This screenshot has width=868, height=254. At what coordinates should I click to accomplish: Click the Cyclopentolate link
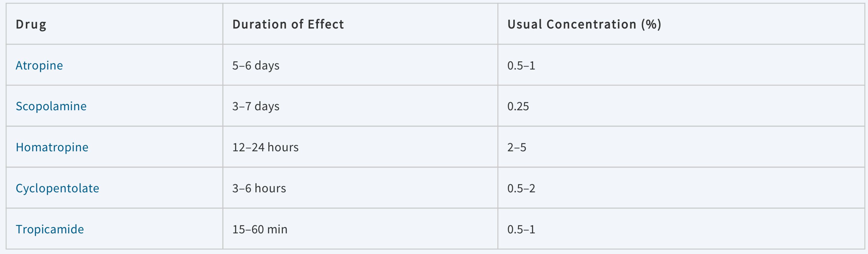tap(57, 188)
